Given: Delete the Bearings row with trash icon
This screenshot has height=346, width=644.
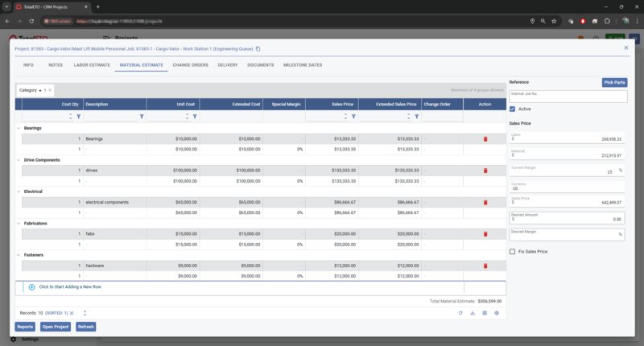Looking at the screenshot, I should pyautogui.click(x=485, y=139).
